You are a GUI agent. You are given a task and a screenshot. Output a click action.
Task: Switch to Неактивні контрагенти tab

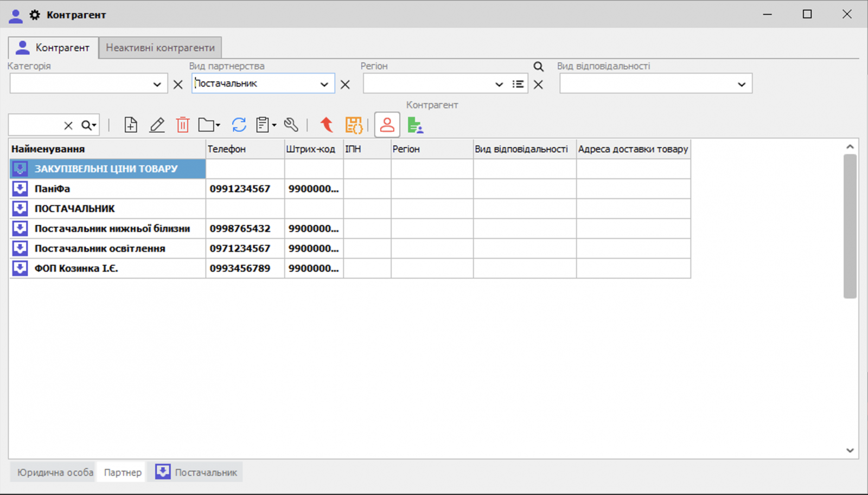pyautogui.click(x=160, y=48)
